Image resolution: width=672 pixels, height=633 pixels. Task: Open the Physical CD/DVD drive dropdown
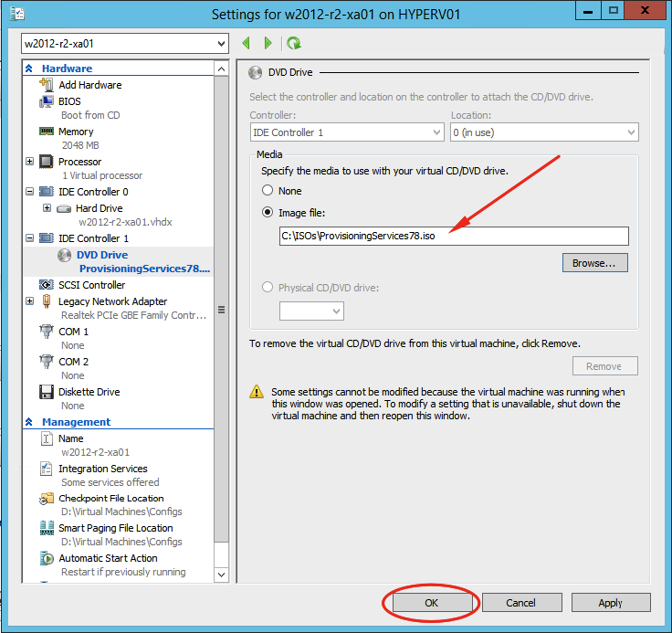[311, 311]
